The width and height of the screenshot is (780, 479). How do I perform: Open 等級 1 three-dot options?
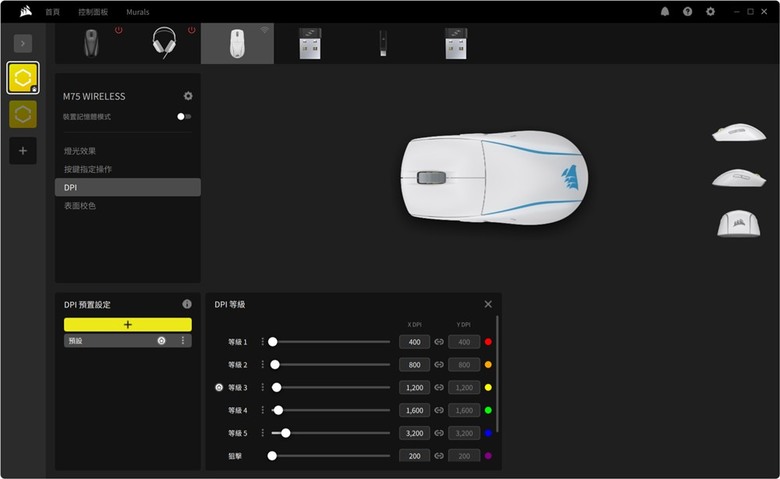click(x=262, y=342)
